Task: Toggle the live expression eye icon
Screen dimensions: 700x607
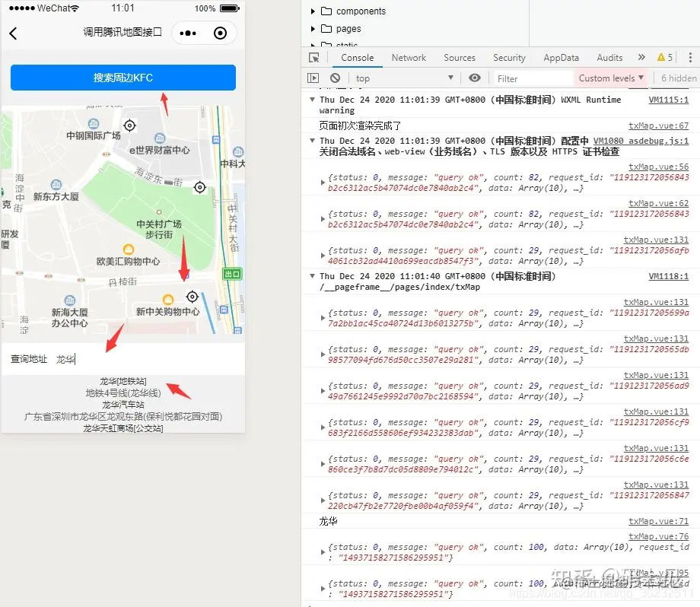Action: [x=475, y=78]
